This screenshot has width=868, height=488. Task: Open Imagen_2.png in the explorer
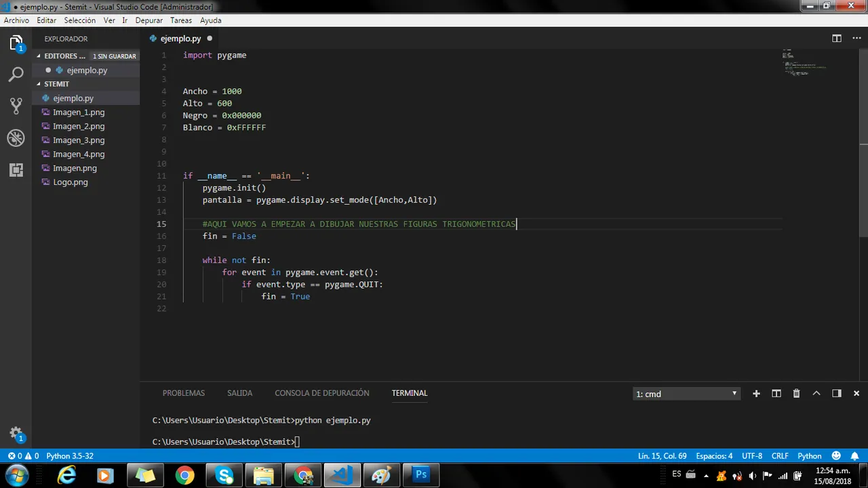86,126
